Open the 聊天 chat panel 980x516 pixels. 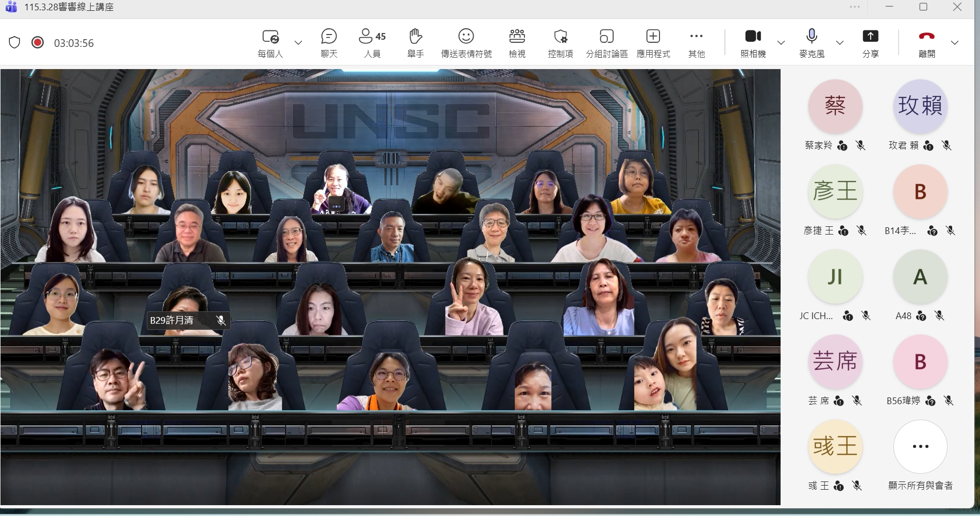(x=329, y=43)
